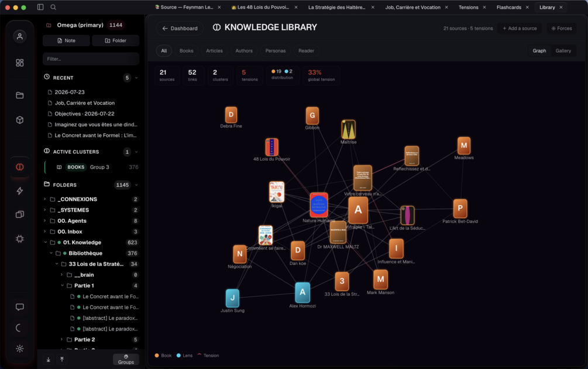
Task: Click the orange Book legend swatch
Action: tap(157, 356)
